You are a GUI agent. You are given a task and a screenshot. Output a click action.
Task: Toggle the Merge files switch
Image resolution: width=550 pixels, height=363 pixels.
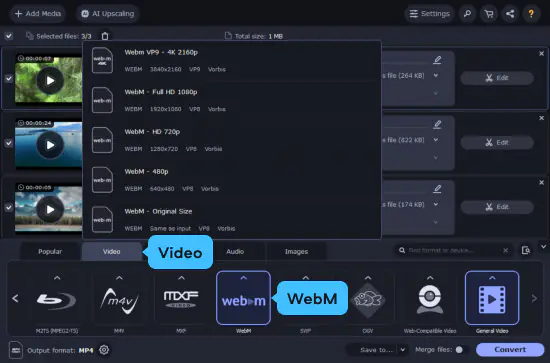[461, 350]
